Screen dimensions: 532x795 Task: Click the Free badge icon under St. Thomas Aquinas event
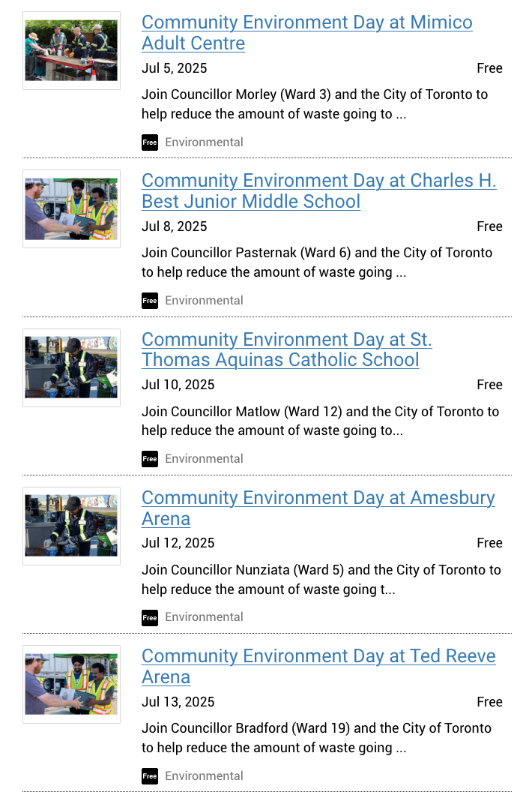point(150,459)
